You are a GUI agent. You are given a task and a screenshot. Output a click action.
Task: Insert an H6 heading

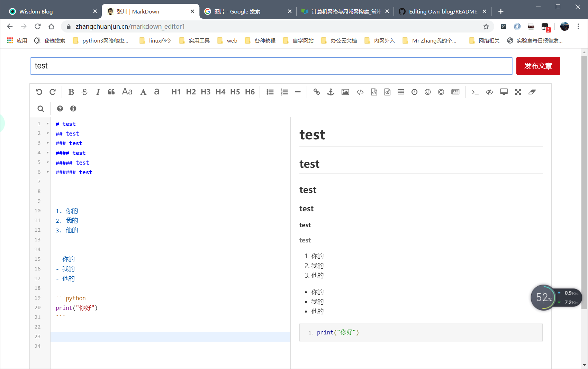(x=250, y=92)
